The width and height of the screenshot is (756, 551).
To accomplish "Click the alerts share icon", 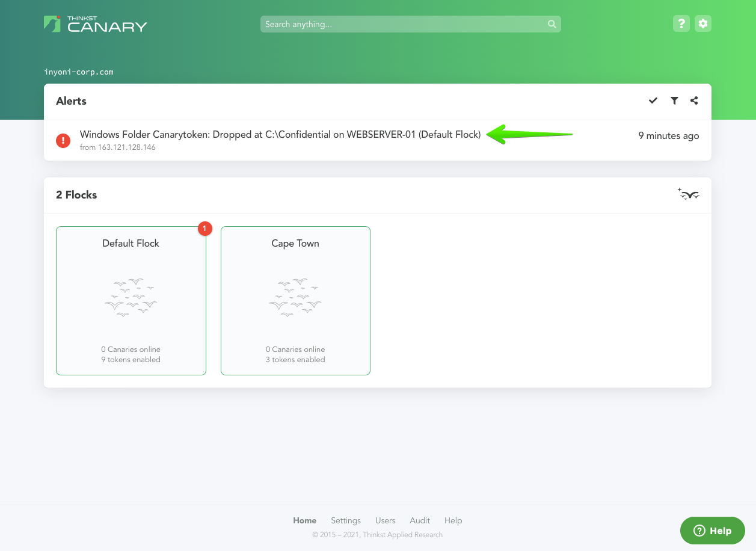I will click(694, 100).
